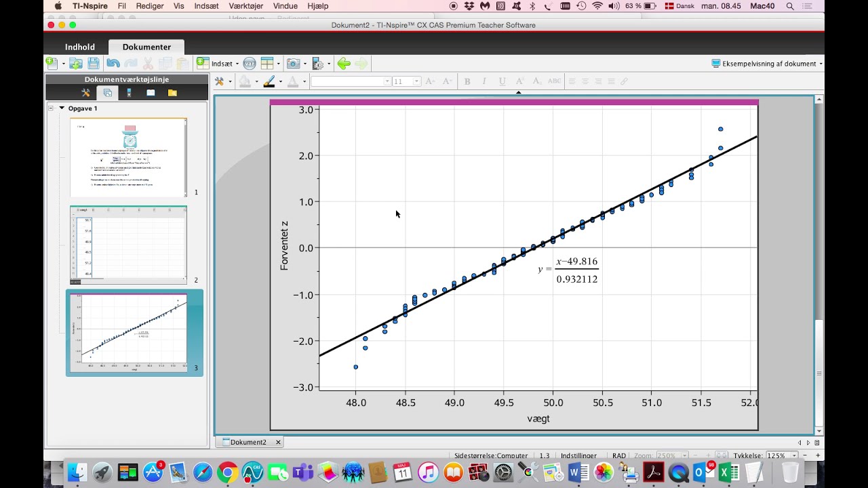Click the document list icon beside the tab arrows
Image resolution: width=868 pixels, height=488 pixels.
click(x=817, y=443)
